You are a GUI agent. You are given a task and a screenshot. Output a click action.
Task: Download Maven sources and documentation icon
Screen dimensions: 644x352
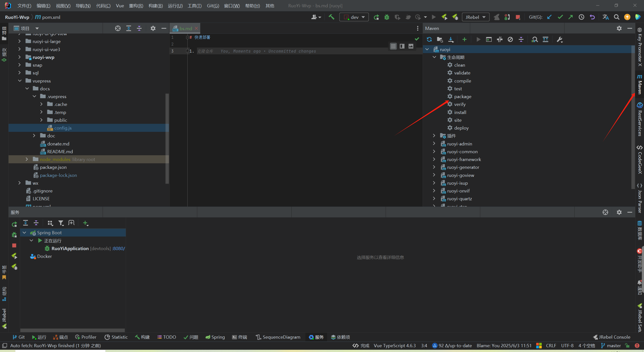(451, 40)
